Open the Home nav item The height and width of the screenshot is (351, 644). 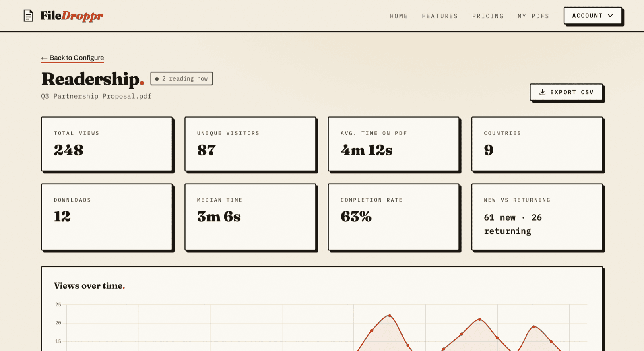coord(399,16)
